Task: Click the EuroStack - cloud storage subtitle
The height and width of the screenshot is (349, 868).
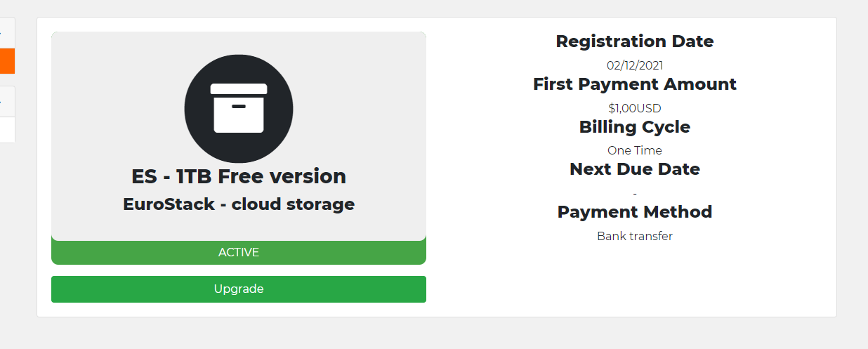Action: [x=239, y=204]
